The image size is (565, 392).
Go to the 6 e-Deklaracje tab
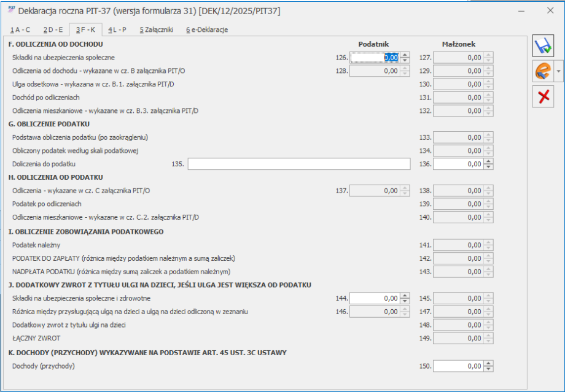(x=207, y=30)
